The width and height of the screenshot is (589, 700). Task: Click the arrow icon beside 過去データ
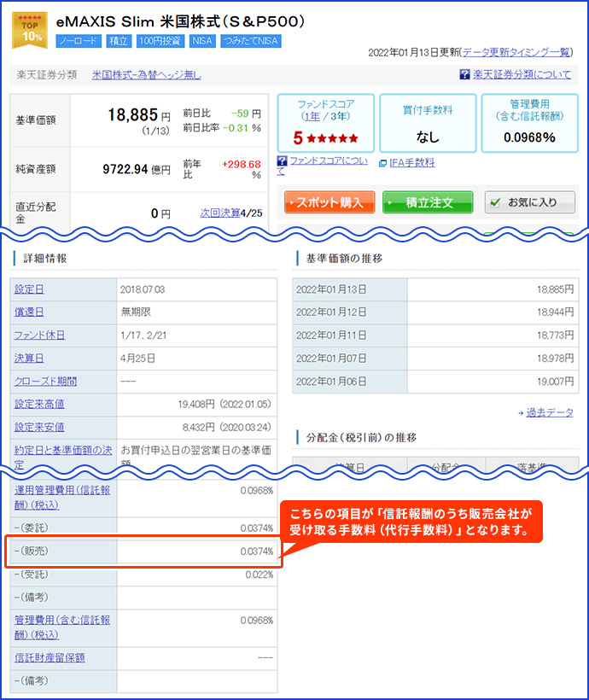click(521, 413)
